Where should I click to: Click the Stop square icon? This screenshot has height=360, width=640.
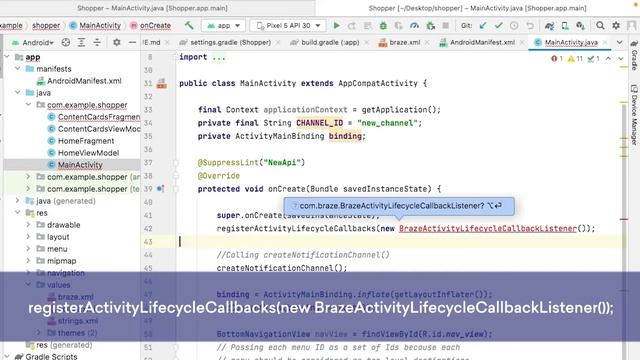click(446, 25)
